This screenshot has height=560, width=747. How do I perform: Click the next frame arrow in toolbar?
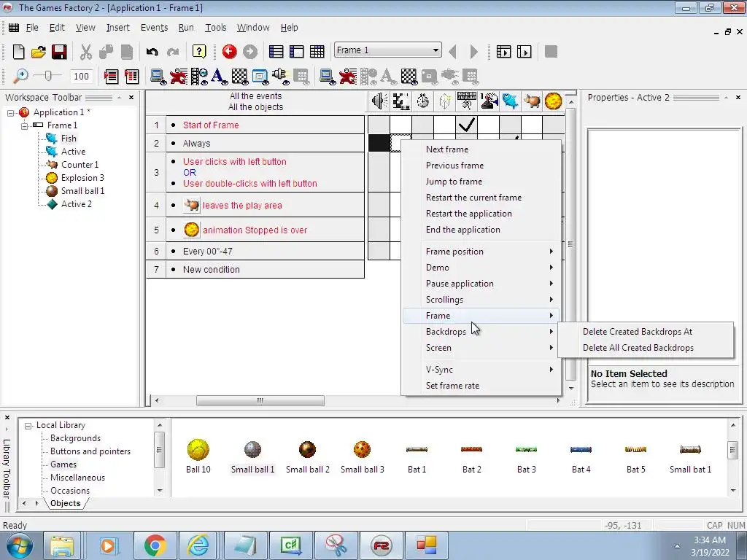pos(473,52)
